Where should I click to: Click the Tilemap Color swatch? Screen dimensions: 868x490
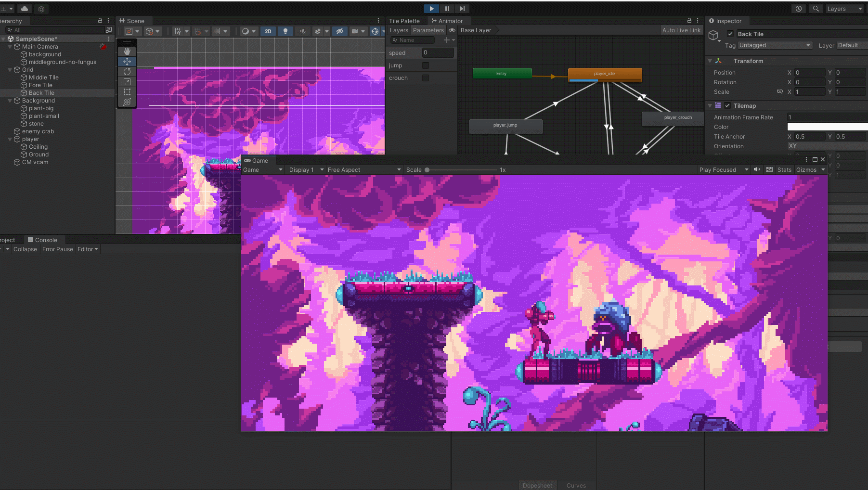click(828, 127)
